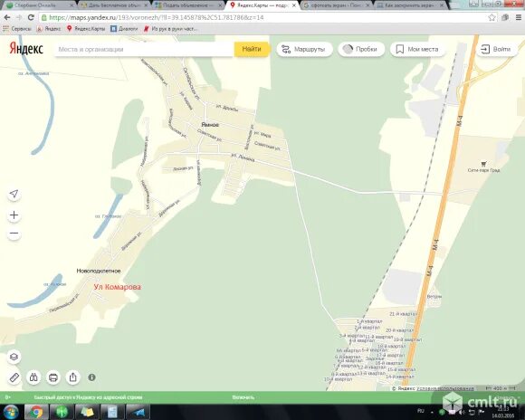Open the Chrome hamburger menu
Viewport: 525px width, 420px height.
(519, 17)
